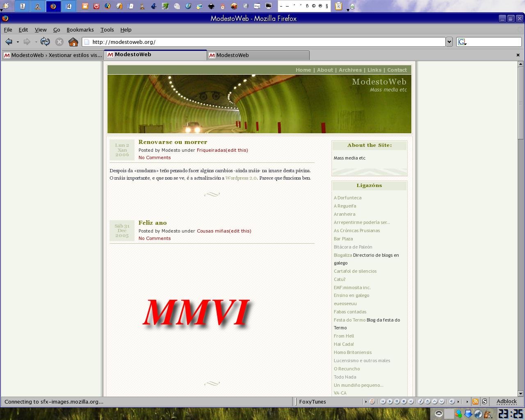Follow the Wordpress 2.0 link

click(x=241, y=178)
